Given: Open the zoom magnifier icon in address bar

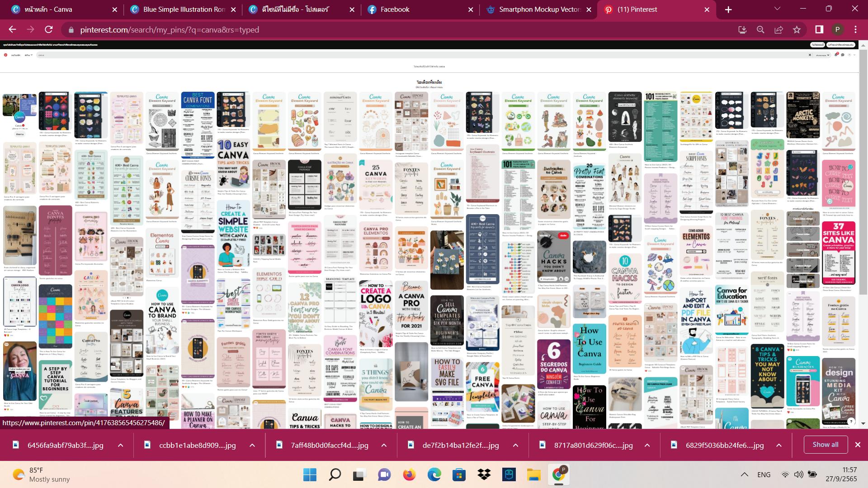Looking at the screenshot, I should point(760,29).
